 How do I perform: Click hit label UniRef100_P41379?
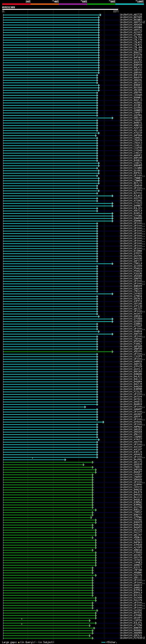pyautogui.click(x=131, y=600)
